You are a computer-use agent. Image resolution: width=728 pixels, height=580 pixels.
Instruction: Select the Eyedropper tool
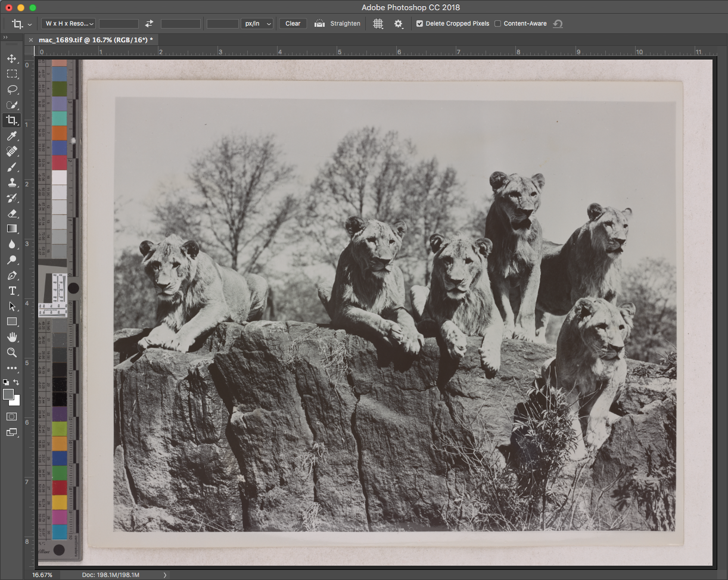tap(11, 136)
